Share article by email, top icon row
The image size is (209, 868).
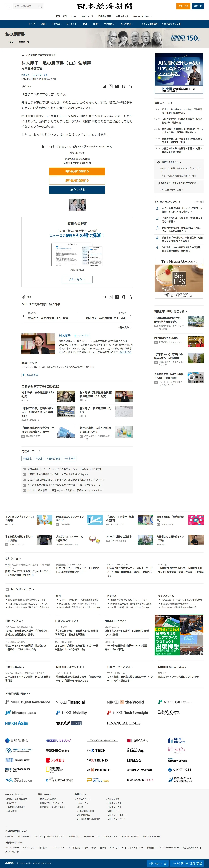coord(104,86)
